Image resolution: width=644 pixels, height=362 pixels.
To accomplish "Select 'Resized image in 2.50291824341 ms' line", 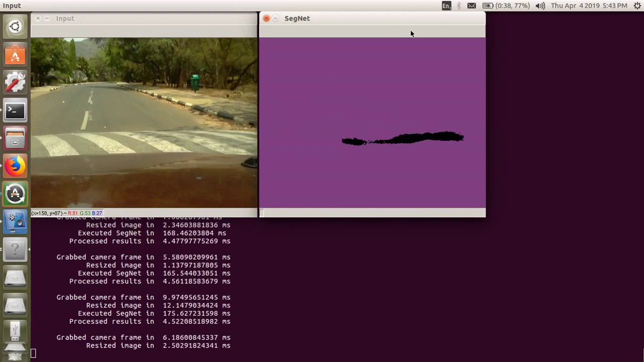I will 158,345.
